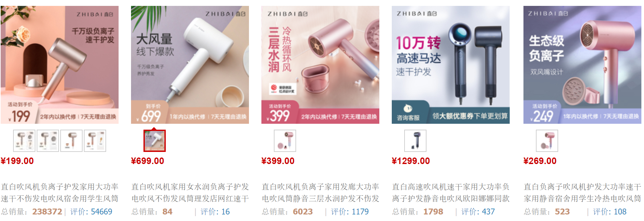Viewport: 644px width, 221px height.
Task: Select the third color thumbnail under ¥199 dryer
Action: (71, 141)
